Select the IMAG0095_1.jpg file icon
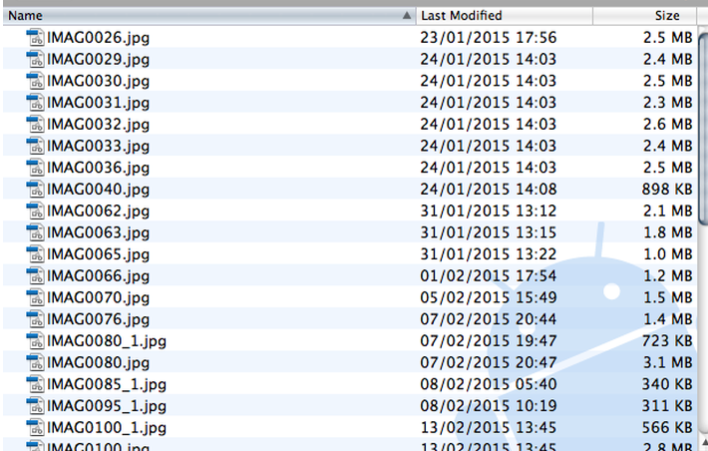 pos(35,406)
